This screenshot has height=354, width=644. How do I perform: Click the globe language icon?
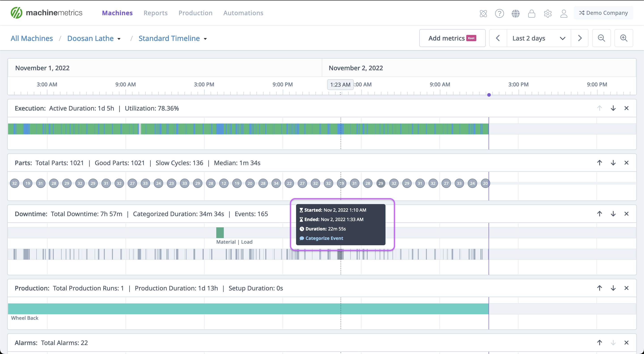[x=516, y=13]
